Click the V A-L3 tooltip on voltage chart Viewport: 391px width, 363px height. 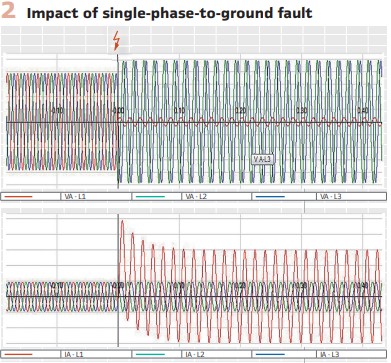pos(262,160)
